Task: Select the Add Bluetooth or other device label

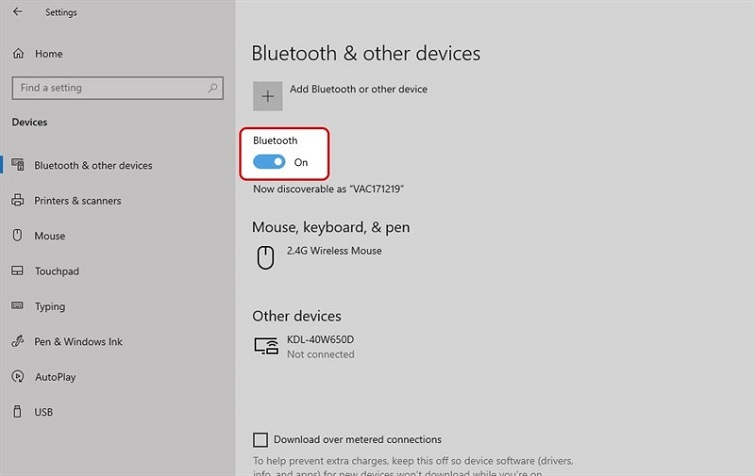Action: [358, 90]
